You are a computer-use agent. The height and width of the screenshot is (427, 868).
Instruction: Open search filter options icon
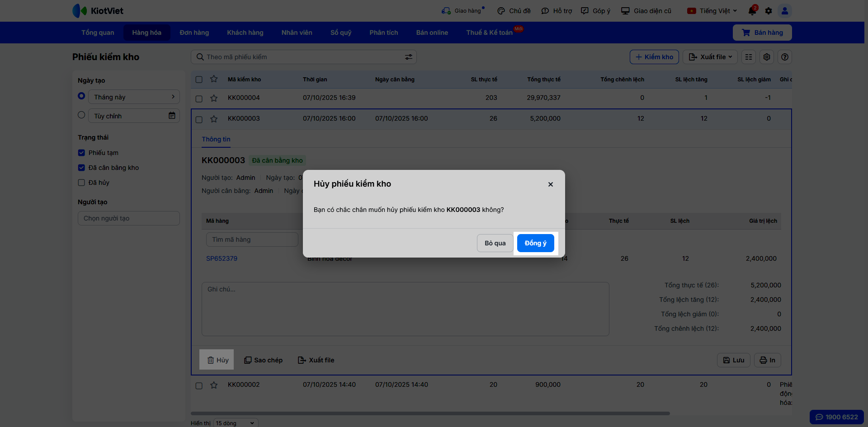[408, 57]
